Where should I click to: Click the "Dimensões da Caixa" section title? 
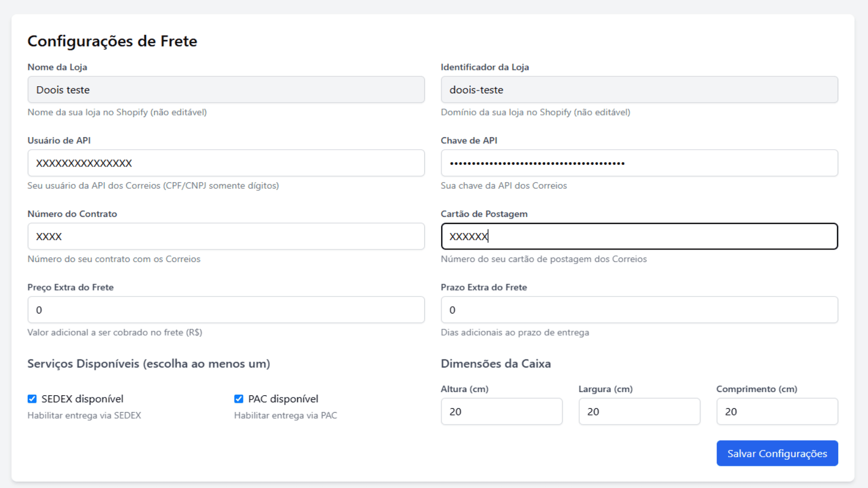495,364
